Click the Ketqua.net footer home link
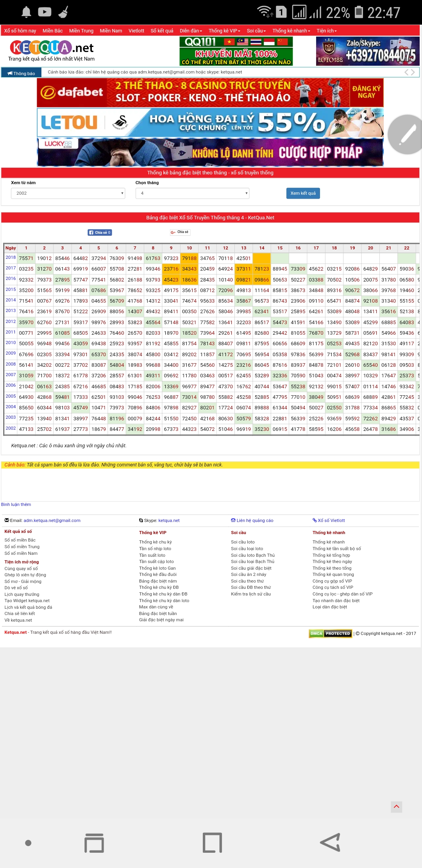Viewport: 422px width, 868px height. pos(16,632)
